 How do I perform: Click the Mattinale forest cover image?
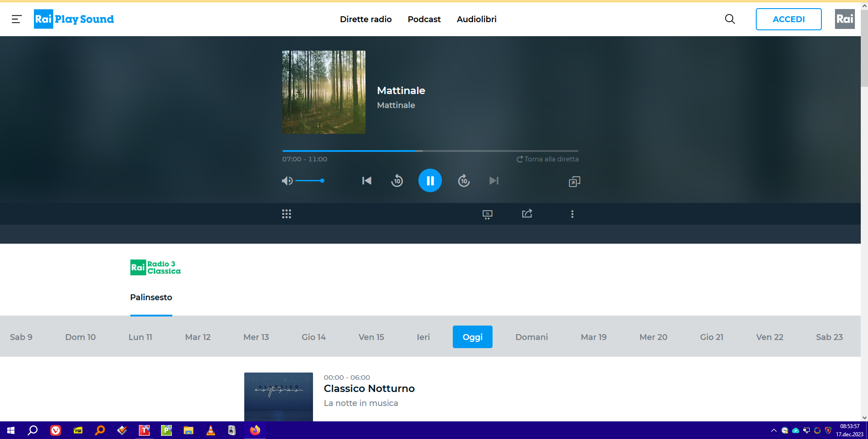pyautogui.click(x=324, y=92)
